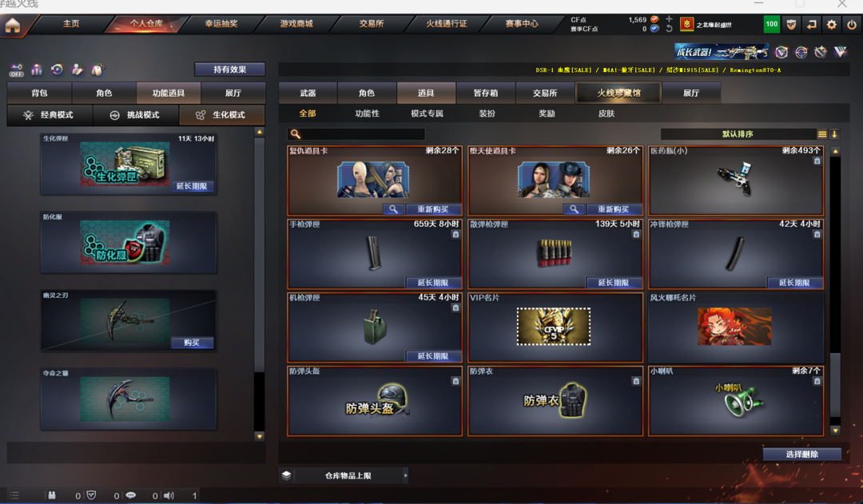Click the warehouse item search field
The image size is (863, 504).
point(356,134)
